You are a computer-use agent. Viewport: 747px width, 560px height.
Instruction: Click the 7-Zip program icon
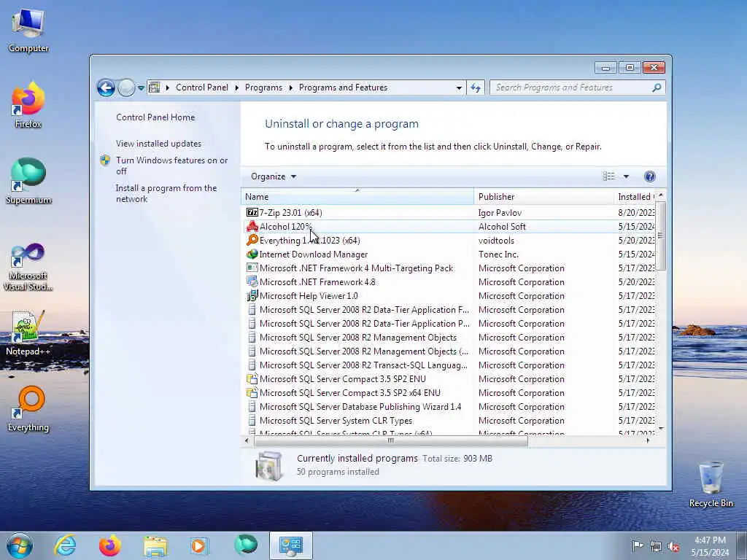252,212
